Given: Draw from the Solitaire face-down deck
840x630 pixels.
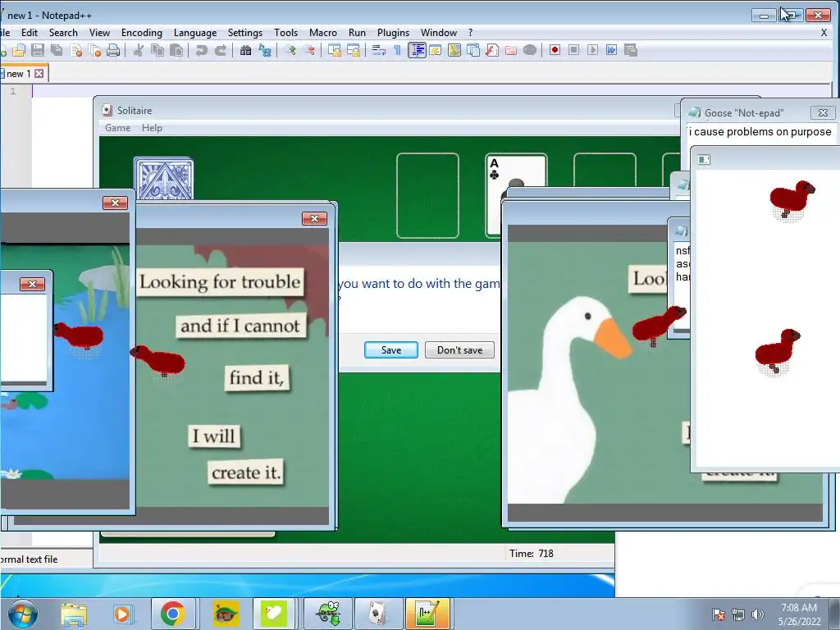Looking at the screenshot, I should tap(163, 179).
